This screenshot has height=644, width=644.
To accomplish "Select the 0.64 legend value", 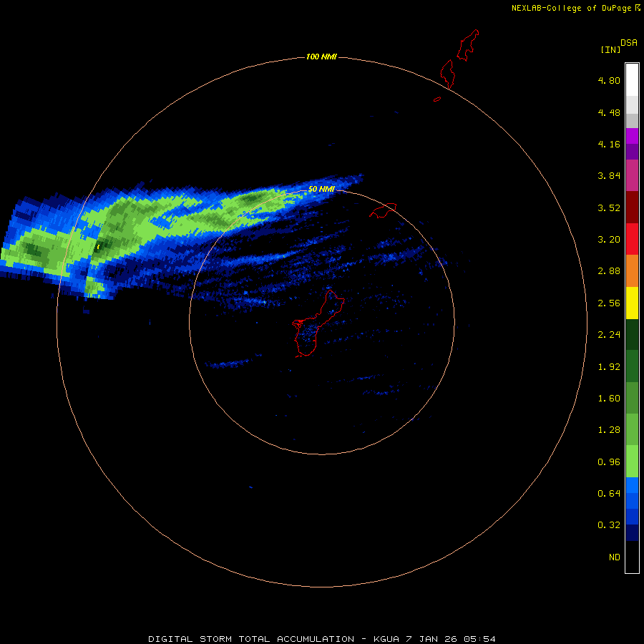I will coord(609,493).
